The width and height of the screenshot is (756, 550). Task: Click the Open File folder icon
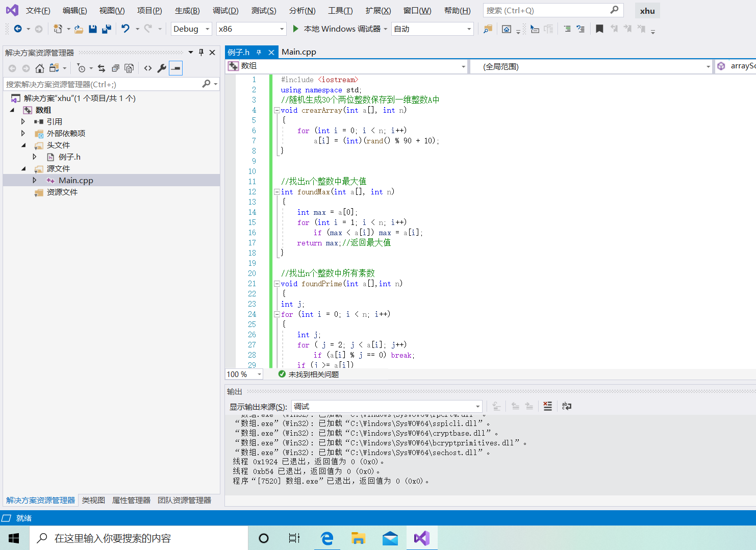tap(79, 29)
